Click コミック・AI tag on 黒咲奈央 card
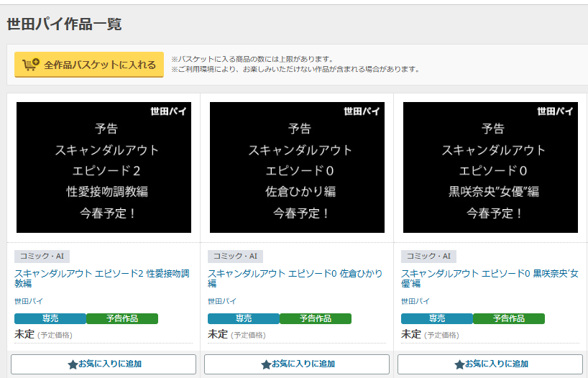 click(x=428, y=256)
